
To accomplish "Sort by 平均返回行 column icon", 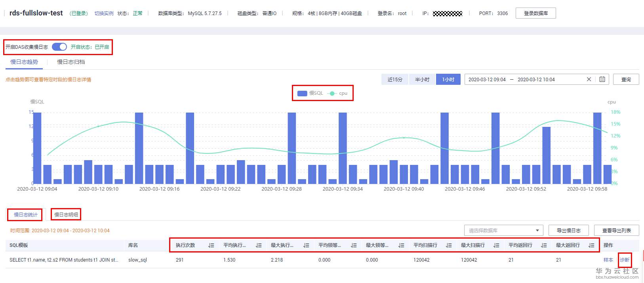I will [x=544, y=245].
